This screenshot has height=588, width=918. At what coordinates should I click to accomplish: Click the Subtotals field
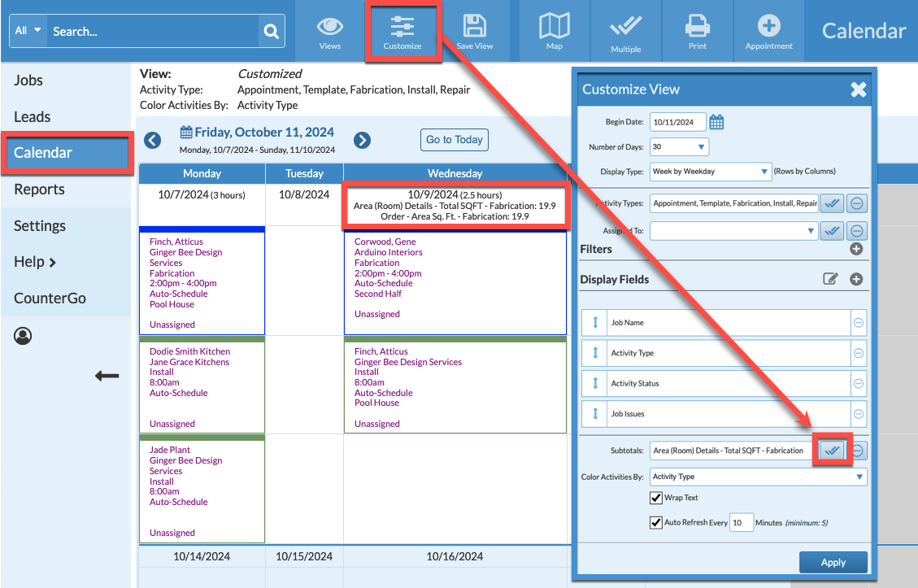coord(732,451)
